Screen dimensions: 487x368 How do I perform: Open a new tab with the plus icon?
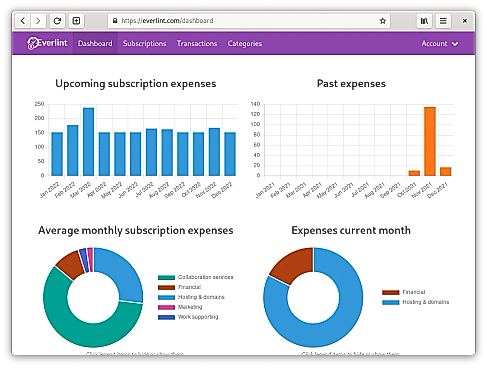click(76, 21)
